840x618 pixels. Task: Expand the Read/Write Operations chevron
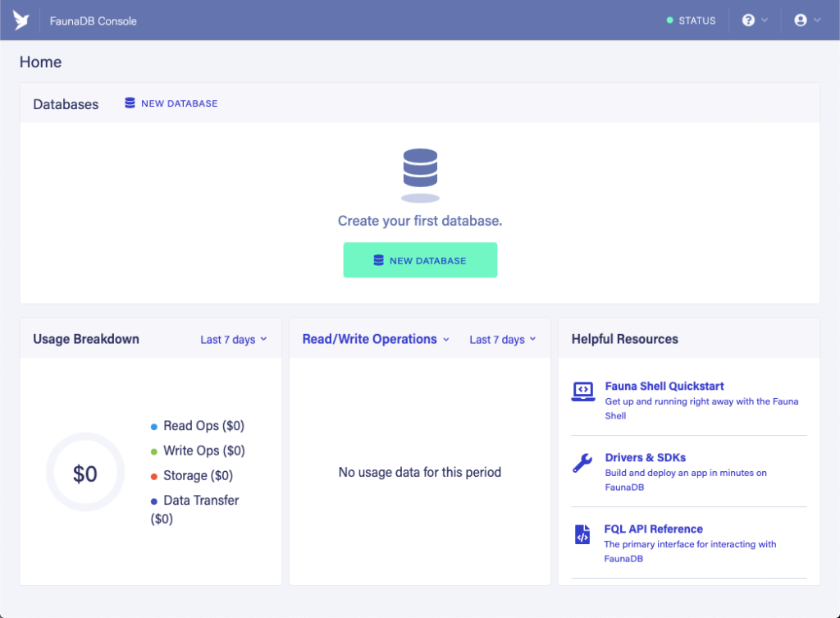click(x=445, y=339)
